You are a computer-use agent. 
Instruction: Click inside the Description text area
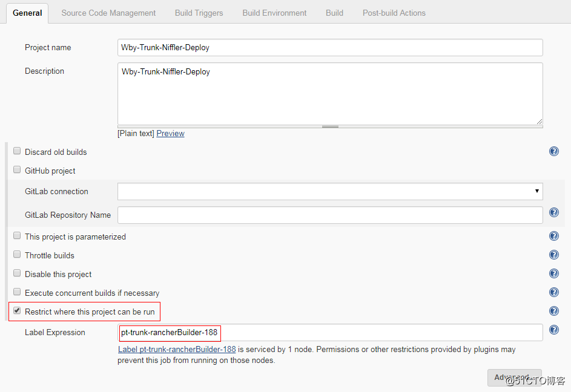pyautogui.click(x=330, y=94)
